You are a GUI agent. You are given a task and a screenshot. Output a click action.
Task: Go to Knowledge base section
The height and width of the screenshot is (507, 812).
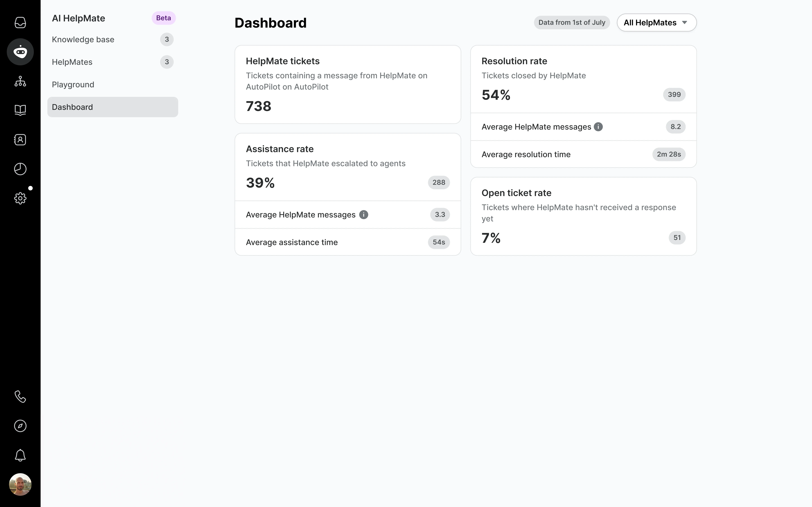point(83,40)
